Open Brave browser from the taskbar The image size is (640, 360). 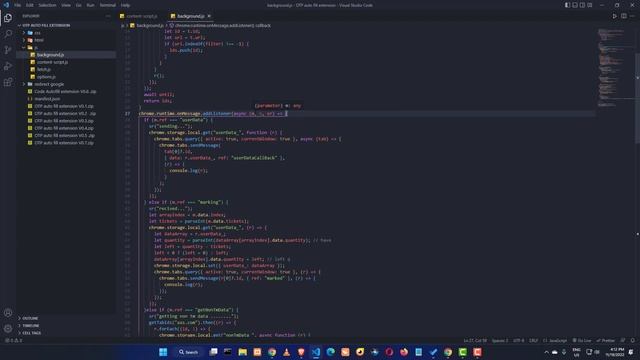point(301,352)
